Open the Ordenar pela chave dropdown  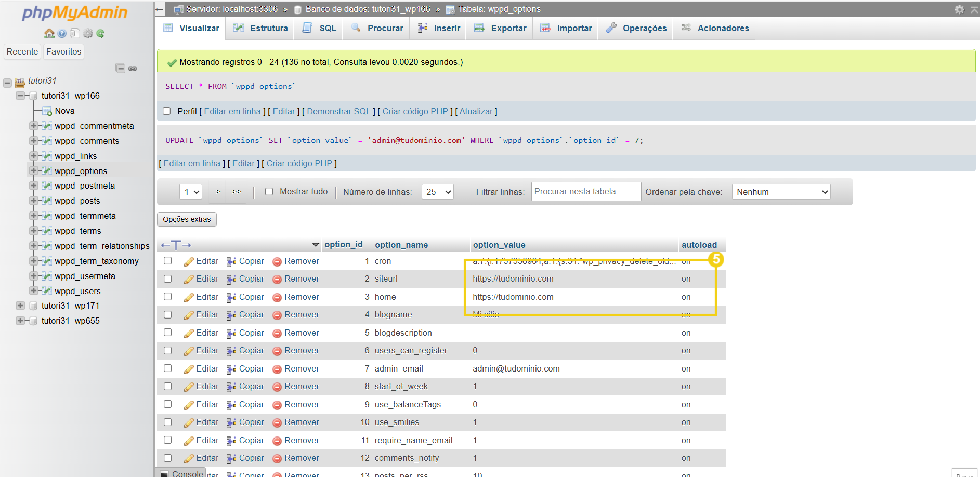coord(781,192)
